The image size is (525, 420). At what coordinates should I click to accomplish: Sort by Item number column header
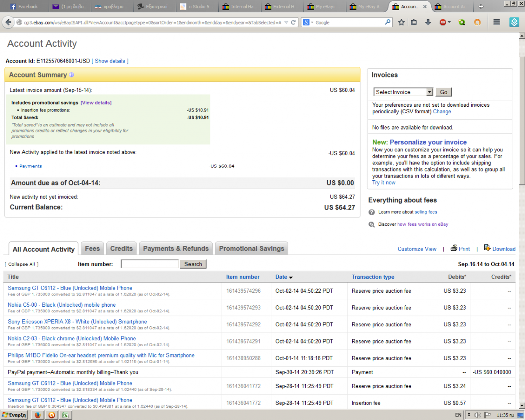point(243,277)
